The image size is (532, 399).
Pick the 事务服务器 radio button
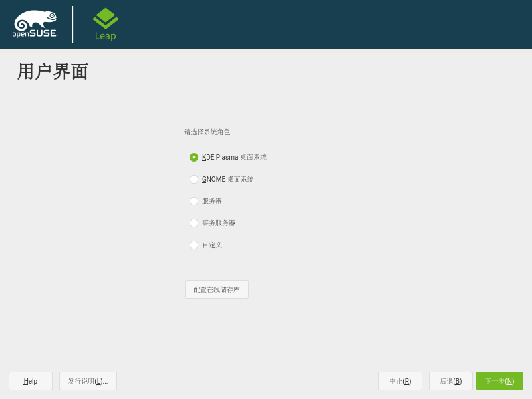[194, 223]
